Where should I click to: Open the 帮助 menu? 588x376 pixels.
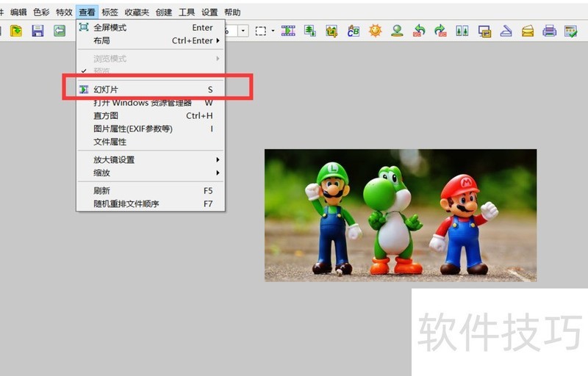[x=232, y=12]
